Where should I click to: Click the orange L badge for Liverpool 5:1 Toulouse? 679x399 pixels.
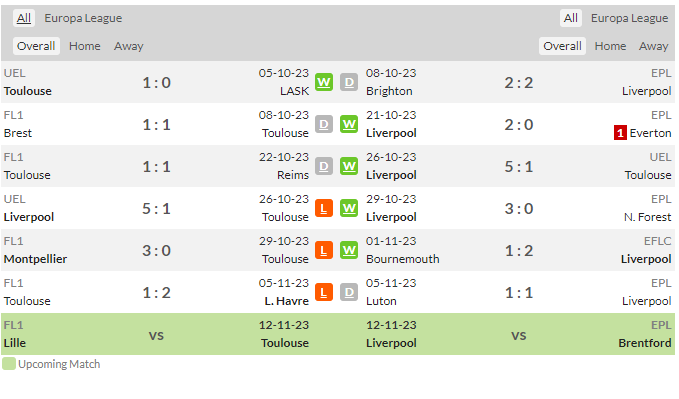tap(323, 208)
